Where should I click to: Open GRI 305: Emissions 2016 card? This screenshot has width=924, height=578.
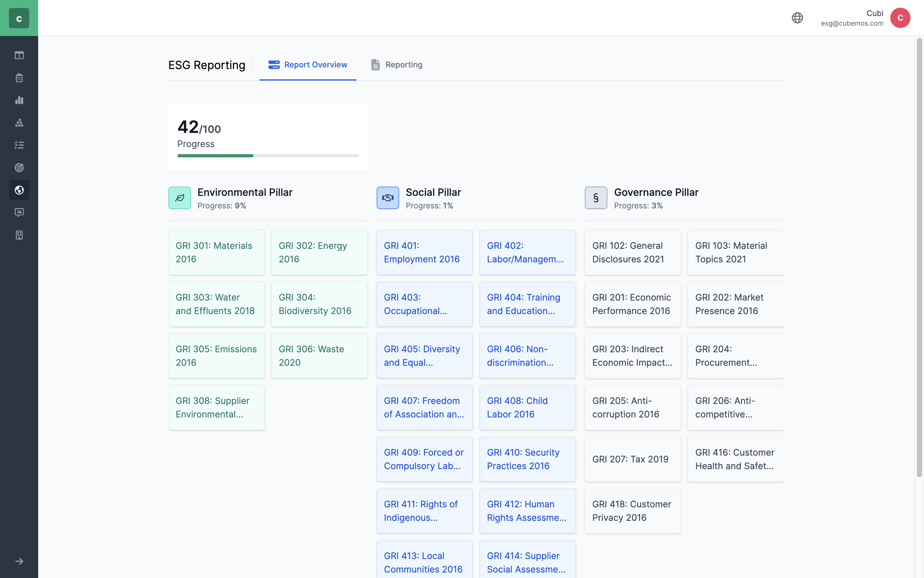point(217,356)
